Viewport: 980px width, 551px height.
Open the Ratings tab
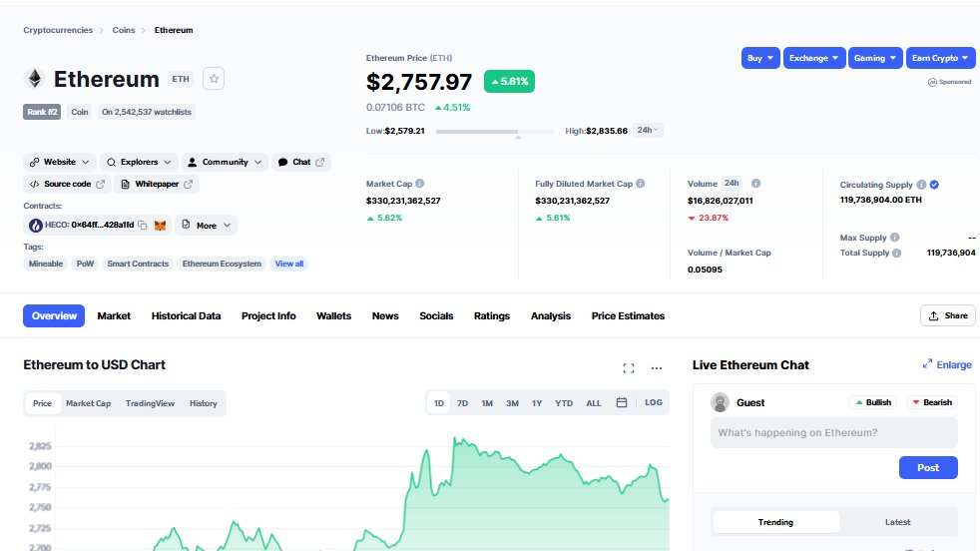[492, 315]
